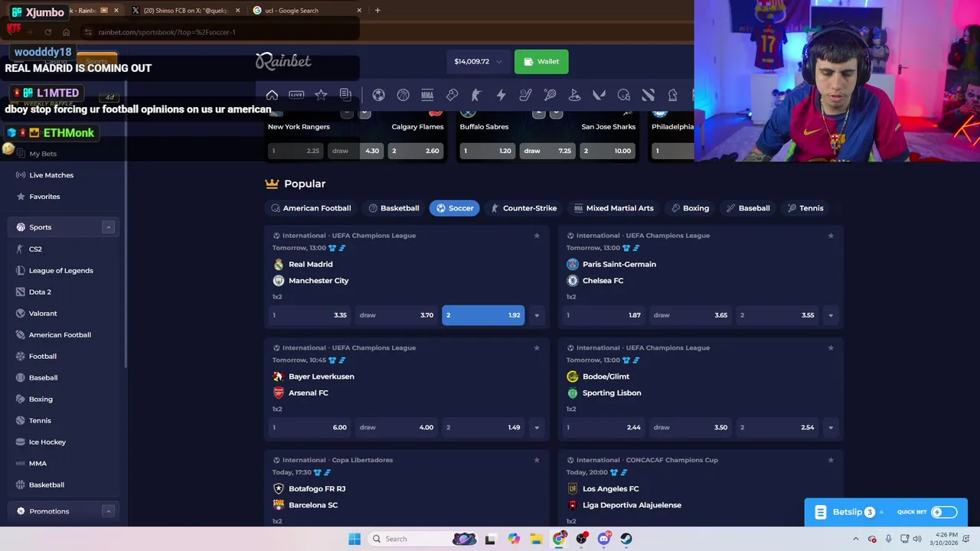The width and height of the screenshot is (980, 551).
Task: Select the boxing glove toolbar icon
Action: click(x=452, y=95)
